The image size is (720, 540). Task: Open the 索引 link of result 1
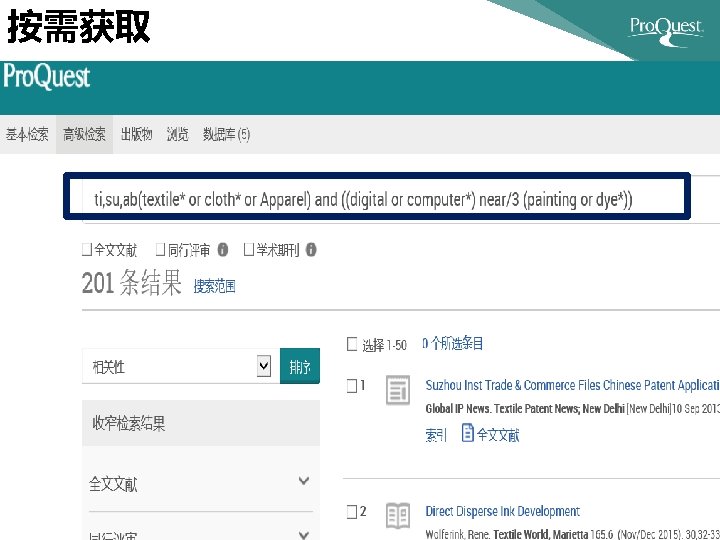tap(435, 435)
